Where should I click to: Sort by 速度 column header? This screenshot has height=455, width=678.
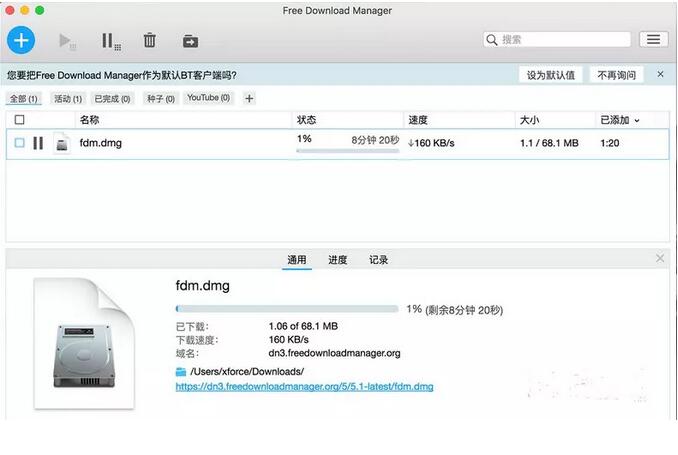(418, 120)
